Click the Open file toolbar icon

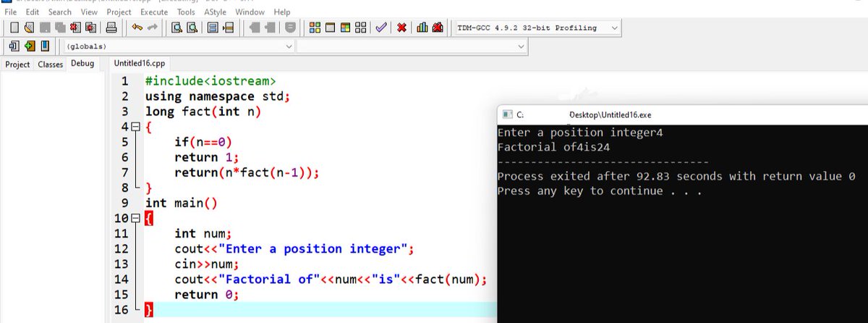tap(29, 28)
